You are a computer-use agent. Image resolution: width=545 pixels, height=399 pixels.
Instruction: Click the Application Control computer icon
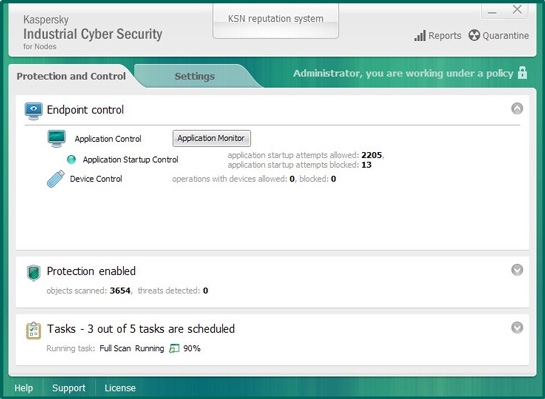click(x=56, y=139)
